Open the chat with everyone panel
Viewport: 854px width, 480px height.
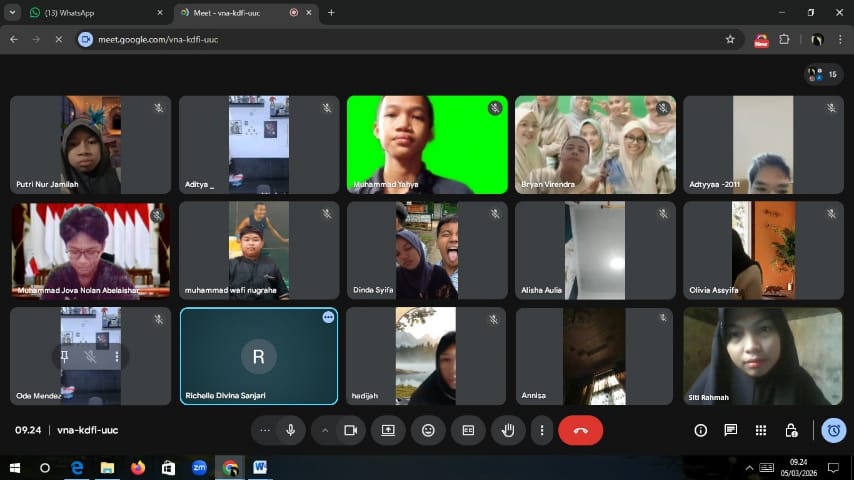coord(731,430)
